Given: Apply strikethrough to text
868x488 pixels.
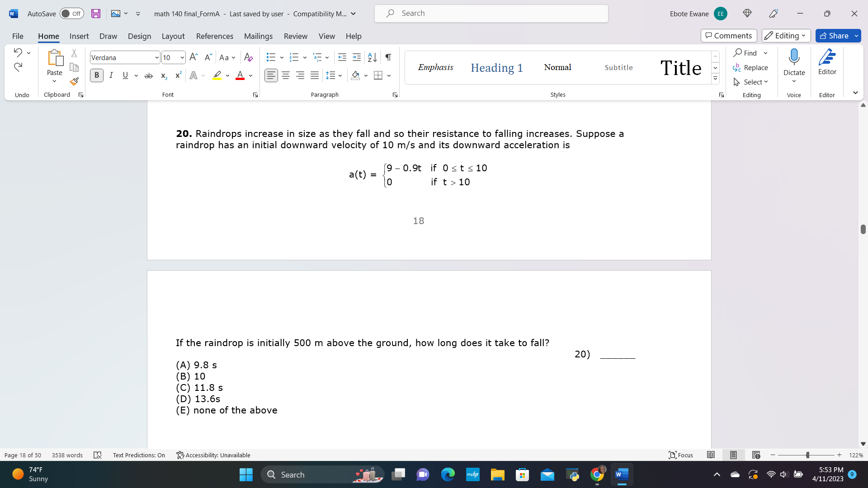Looking at the screenshot, I should pos(149,75).
